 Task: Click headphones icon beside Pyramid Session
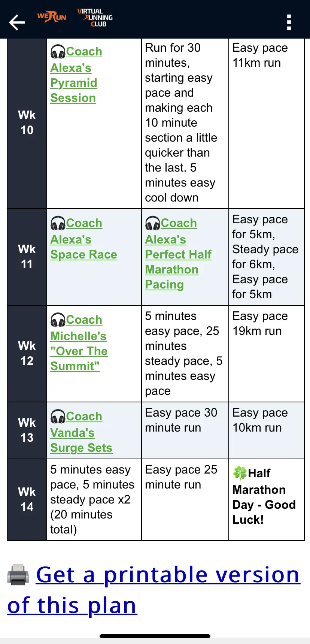coord(58,52)
